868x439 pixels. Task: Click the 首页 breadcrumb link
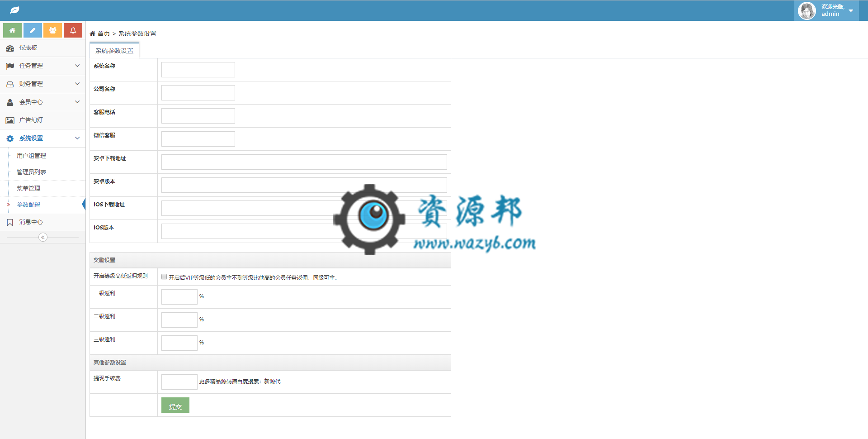[104, 33]
